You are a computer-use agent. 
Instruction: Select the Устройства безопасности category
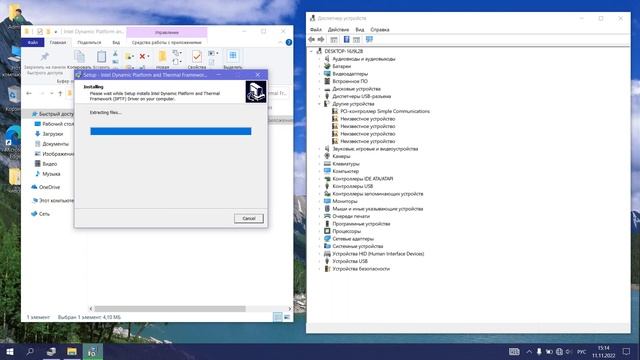[361, 269]
